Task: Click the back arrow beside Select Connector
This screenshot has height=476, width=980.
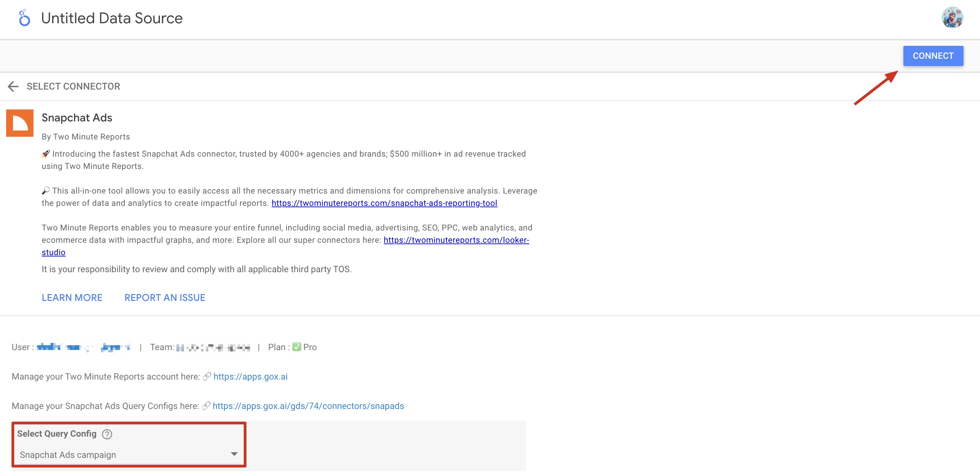Action: [13, 87]
